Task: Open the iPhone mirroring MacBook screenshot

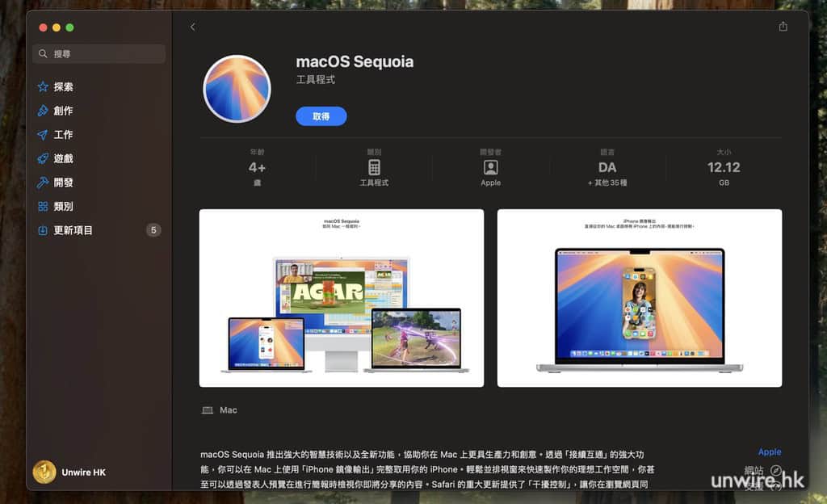Action: tap(639, 298)
